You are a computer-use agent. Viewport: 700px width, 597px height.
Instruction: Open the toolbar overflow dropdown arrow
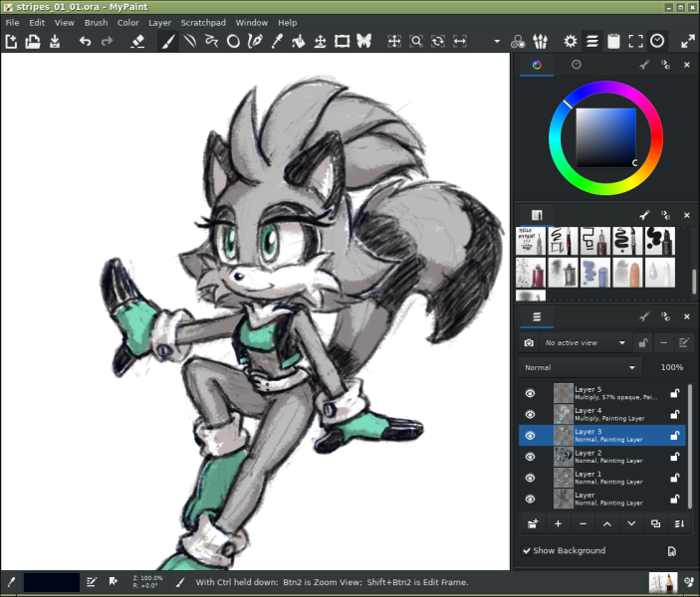pyautogui.click(x=497, y=42)
